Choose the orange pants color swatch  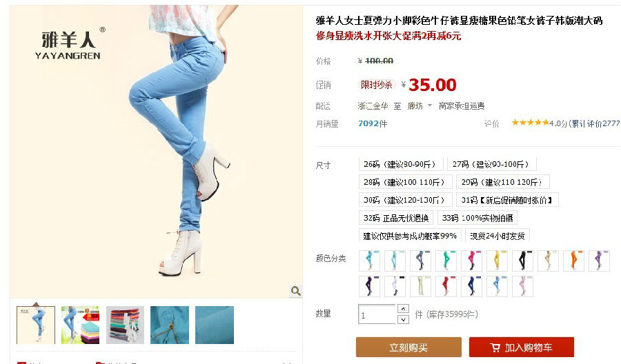pos(573,261)
